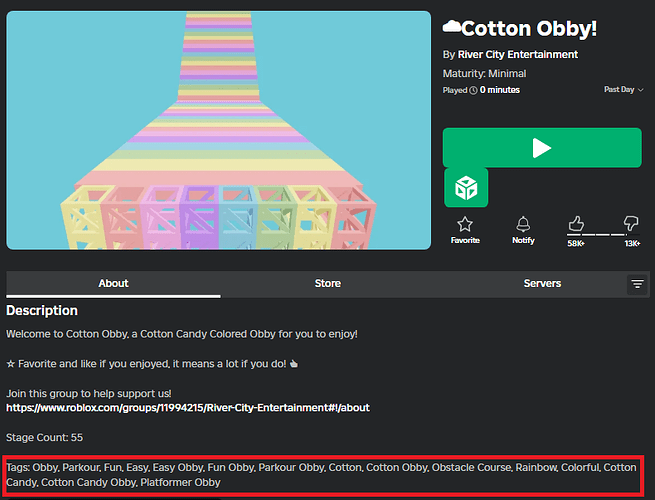Click the clock icon beside Played
The height and width of the screenshot is (500, 655).
tap(473, 90)
